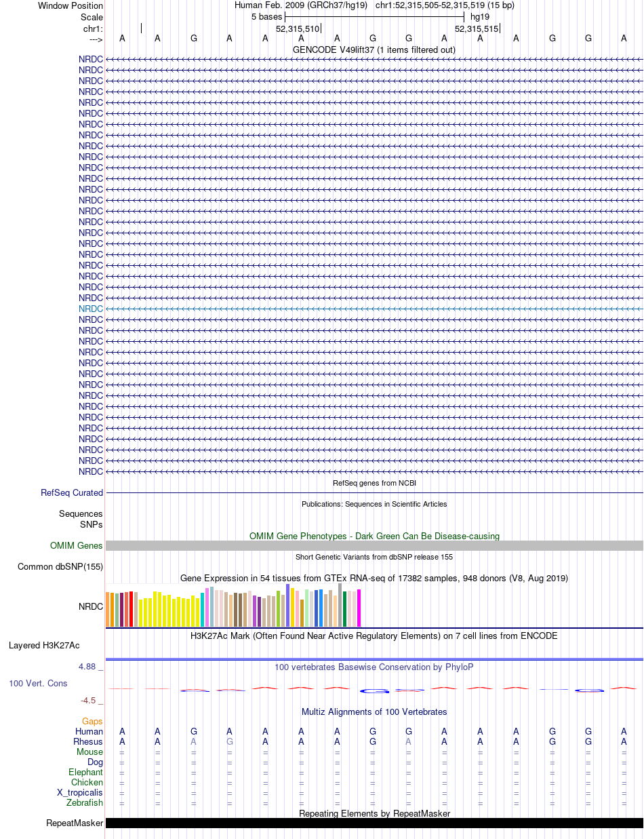
Task: Select the Human alignment row label
Action: [x=89, y=732]
